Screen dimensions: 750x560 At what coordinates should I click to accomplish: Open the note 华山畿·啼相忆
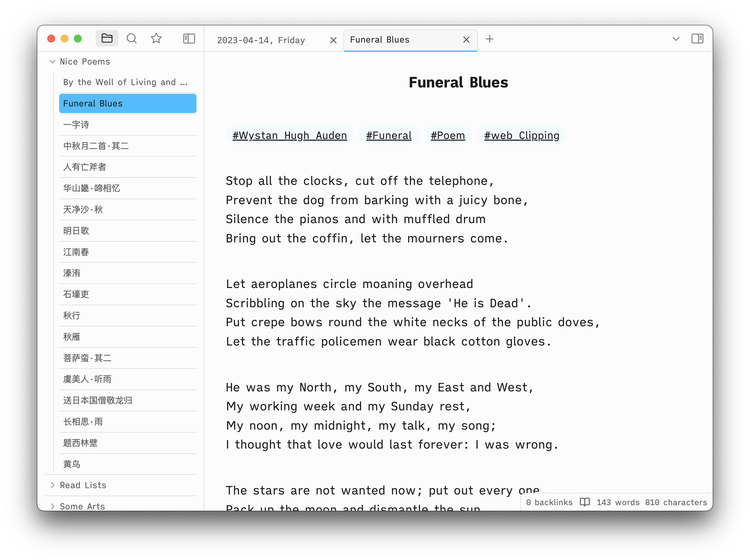[x=127, y=189]
